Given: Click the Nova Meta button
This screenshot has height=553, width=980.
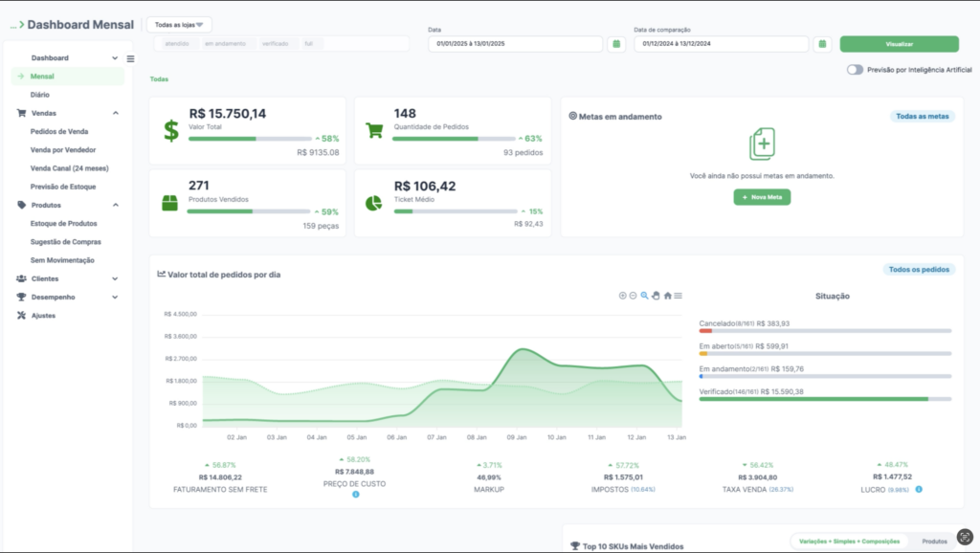Looking at the screenshot, I should [762, 197].
